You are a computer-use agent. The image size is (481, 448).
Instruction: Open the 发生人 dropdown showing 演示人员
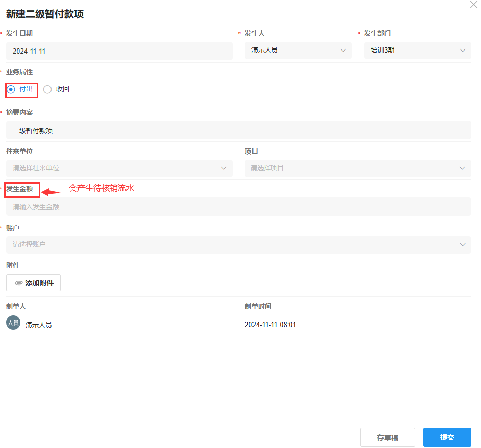click(298, 50)
